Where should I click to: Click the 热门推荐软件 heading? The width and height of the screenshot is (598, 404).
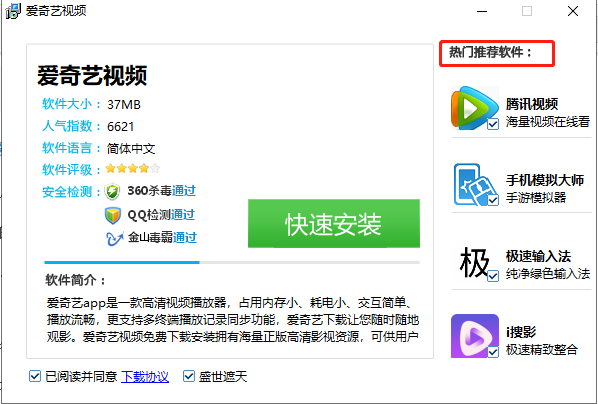[x=490, y=52]
